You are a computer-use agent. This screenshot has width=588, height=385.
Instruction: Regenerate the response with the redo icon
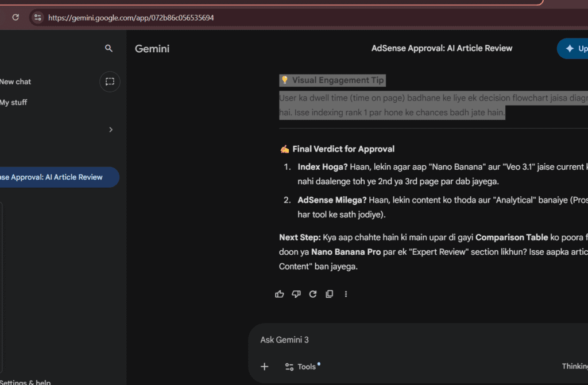coord(313,294)
